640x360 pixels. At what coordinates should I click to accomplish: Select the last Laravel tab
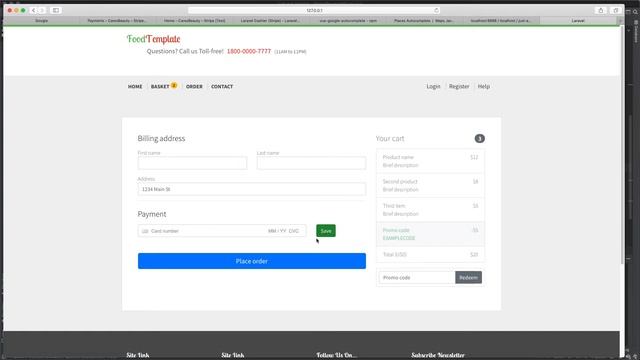tap(578, 20)
